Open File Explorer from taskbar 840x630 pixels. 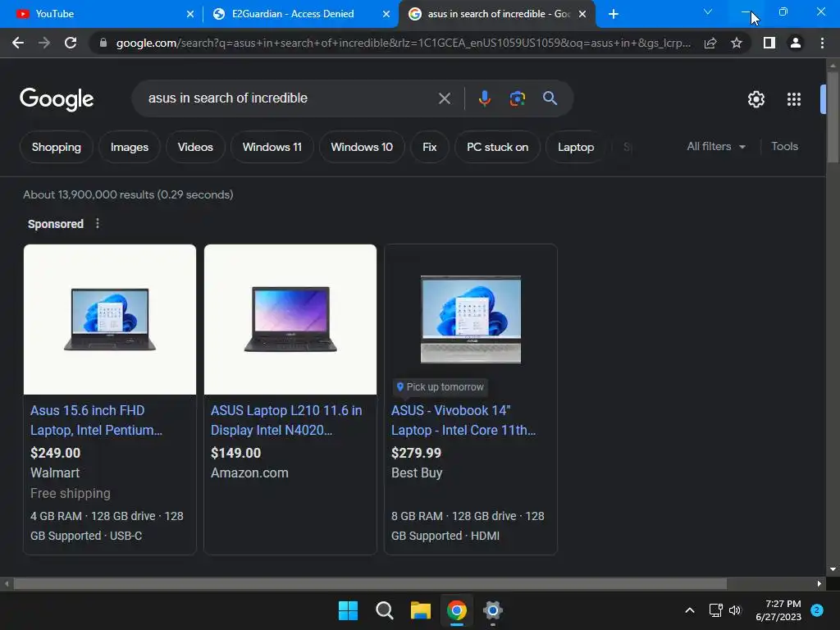pos(421,610)
